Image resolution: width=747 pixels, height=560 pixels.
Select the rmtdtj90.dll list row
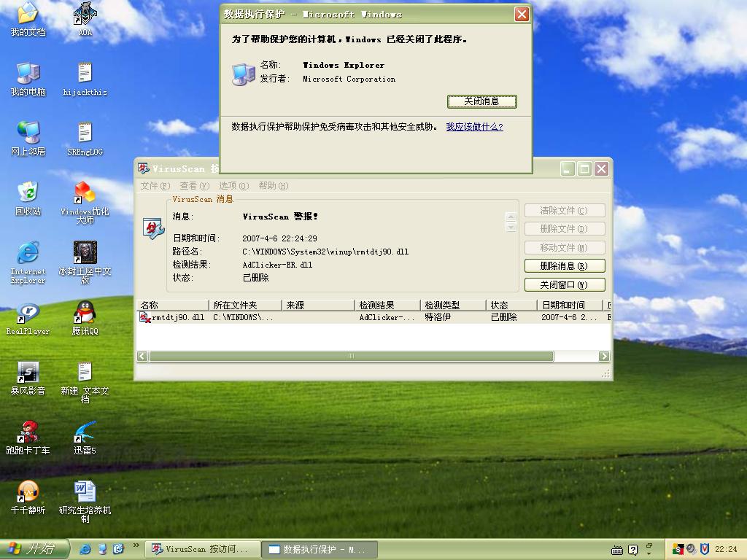pyautogui.click(x=374, y=317)
